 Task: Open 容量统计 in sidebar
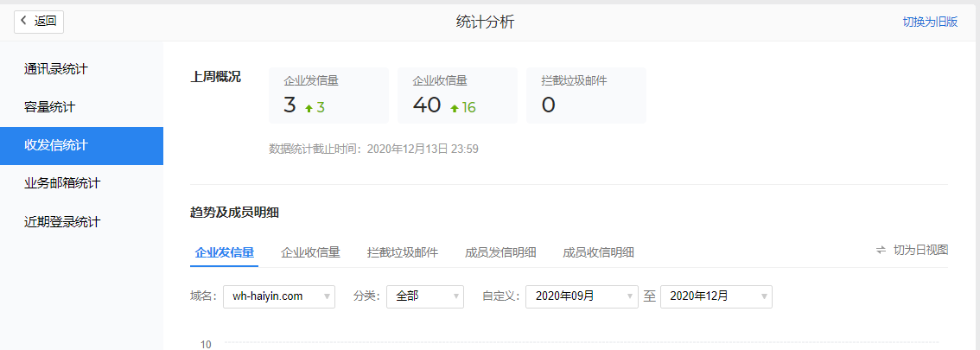pyautogui.click(x=49, y=107)
